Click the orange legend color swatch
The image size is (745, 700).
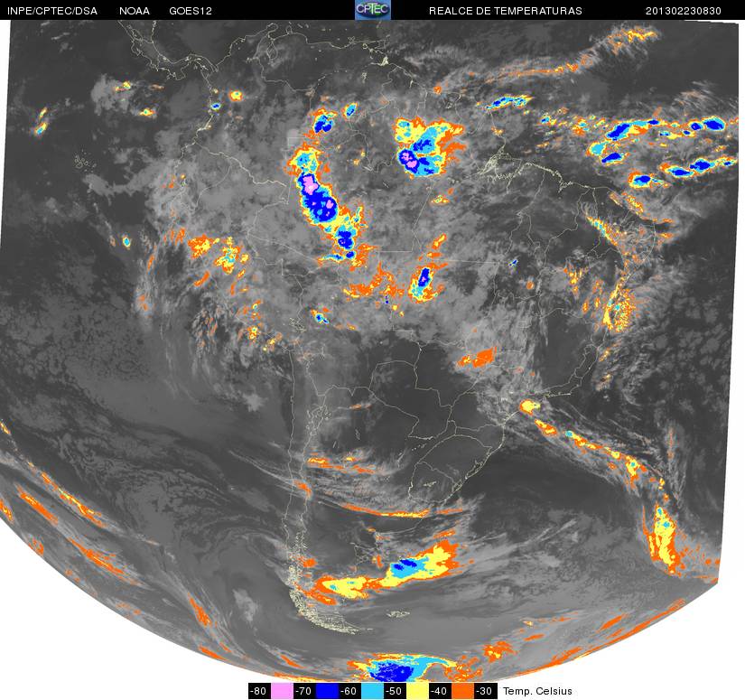coord(462,691)
